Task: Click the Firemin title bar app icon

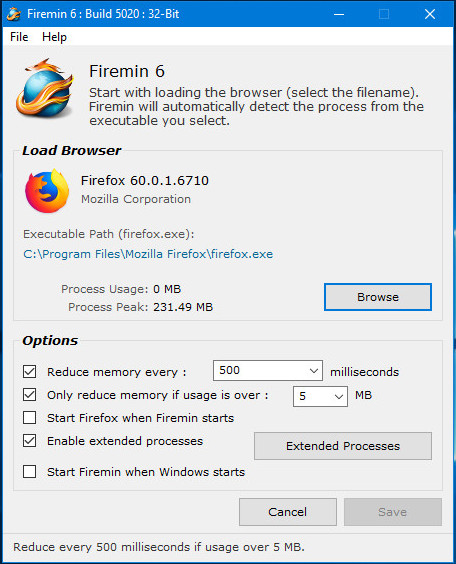Action: click(14, 14)
